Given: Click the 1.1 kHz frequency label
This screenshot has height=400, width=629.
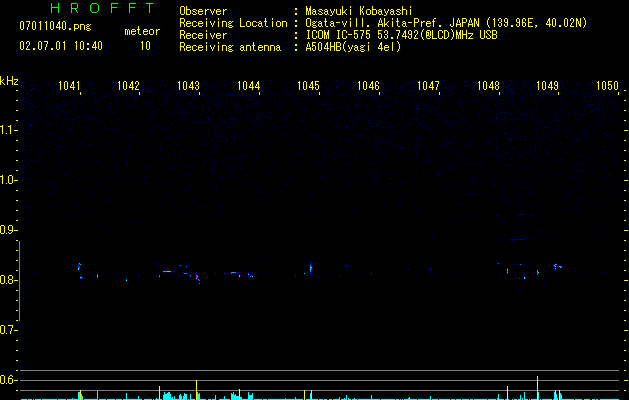Looking at the screenshot, I should click(8, 130).
